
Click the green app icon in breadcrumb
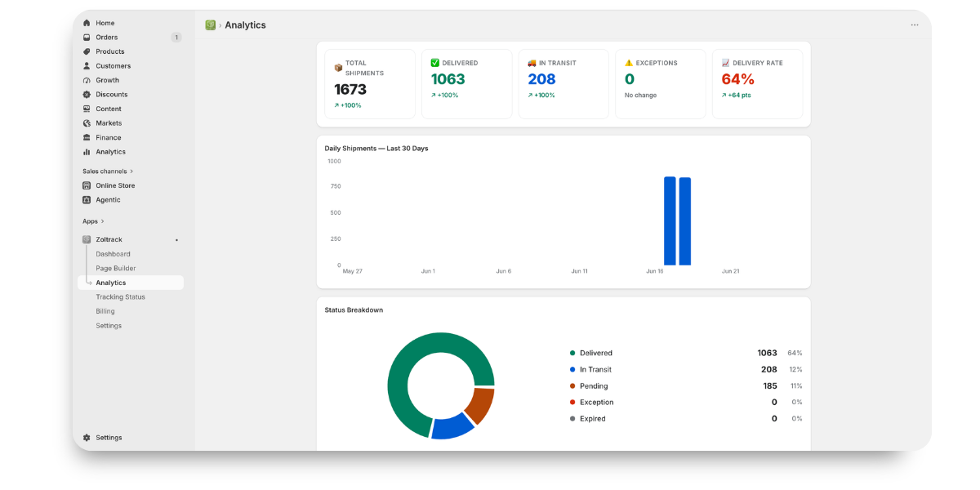[x=211, y=25]
